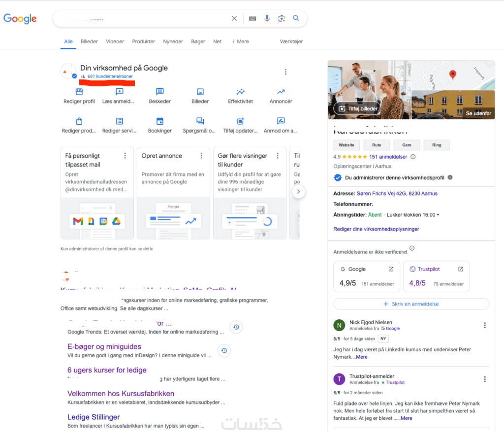Open Trustpilot external link icon
The height and width of the screenshot is (439, 504).
click(461, 269)
